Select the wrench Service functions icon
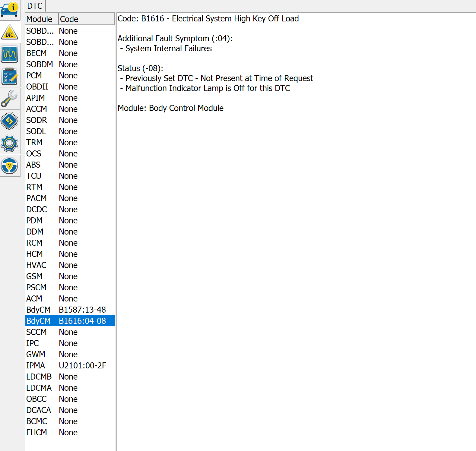The width and height of the screenshot is (476, 451). click(10, 99)
